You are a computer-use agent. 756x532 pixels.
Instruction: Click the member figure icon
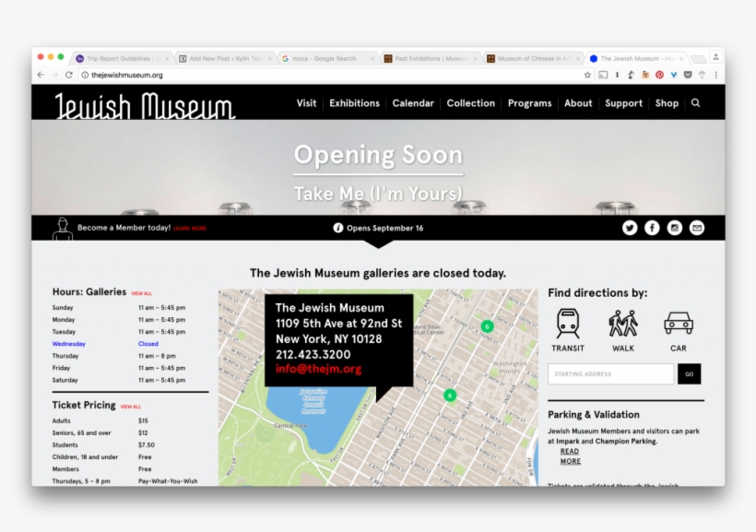[x=62, y=229]
